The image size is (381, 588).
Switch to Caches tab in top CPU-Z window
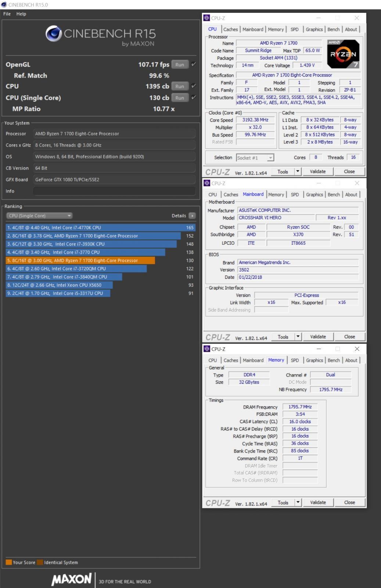coord(230,29)
